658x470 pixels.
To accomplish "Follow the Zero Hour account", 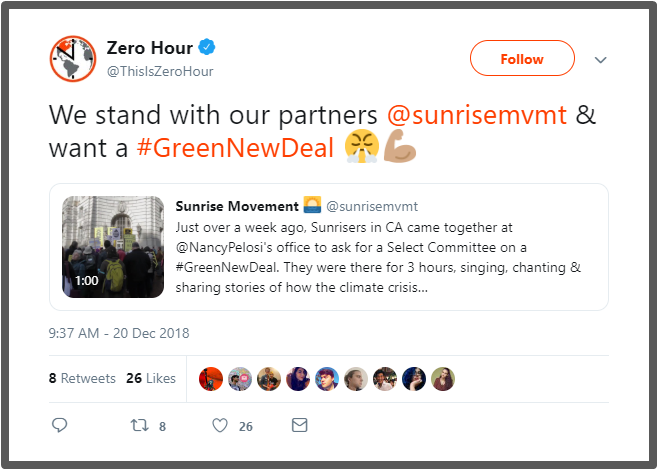I will (522, 59).
